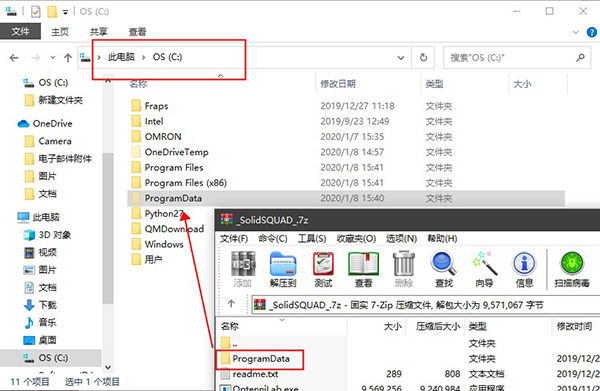This screenshot has height=391, width=600.
Task: Select 视频 in navigation pane
Action: point(41,253)
